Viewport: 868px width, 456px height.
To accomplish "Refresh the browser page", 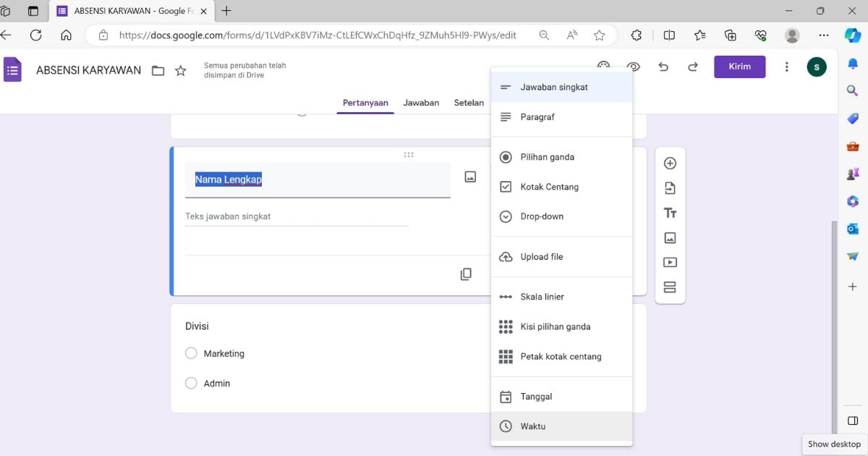I will tap(35, 35).
